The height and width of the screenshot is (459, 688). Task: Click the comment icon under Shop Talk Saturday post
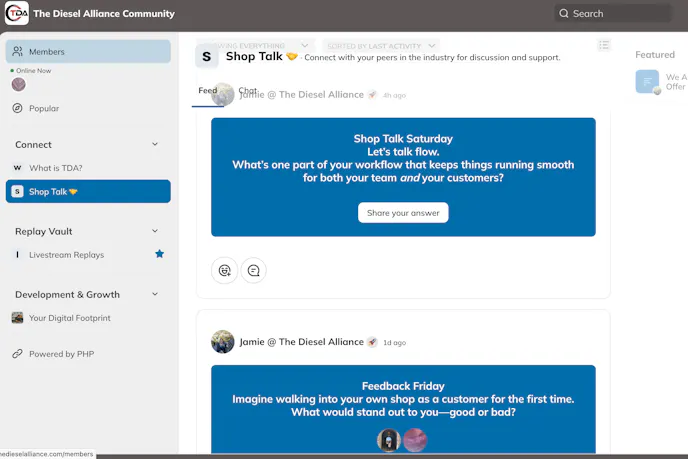pyautogui.click(x=254, y=270)
